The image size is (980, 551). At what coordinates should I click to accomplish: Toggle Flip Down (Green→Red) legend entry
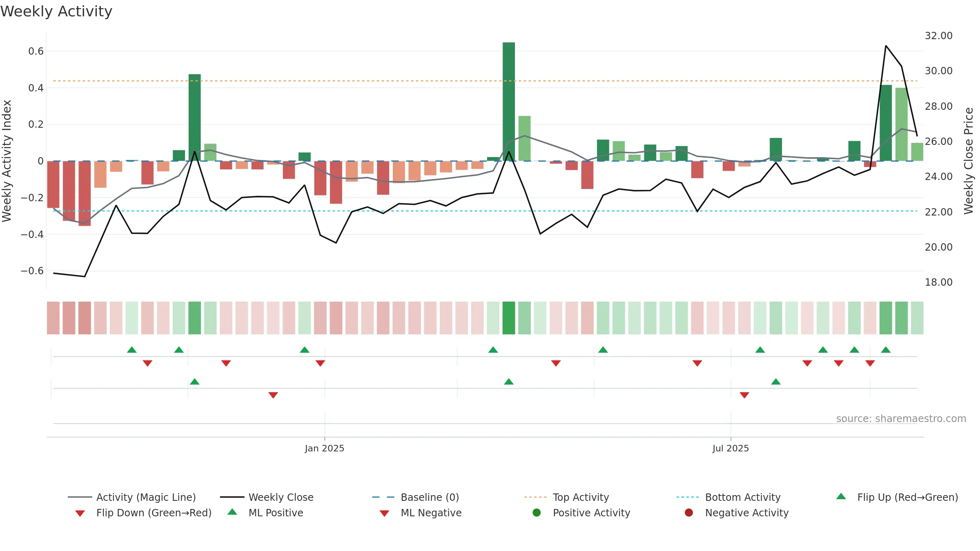pos(143,513)
